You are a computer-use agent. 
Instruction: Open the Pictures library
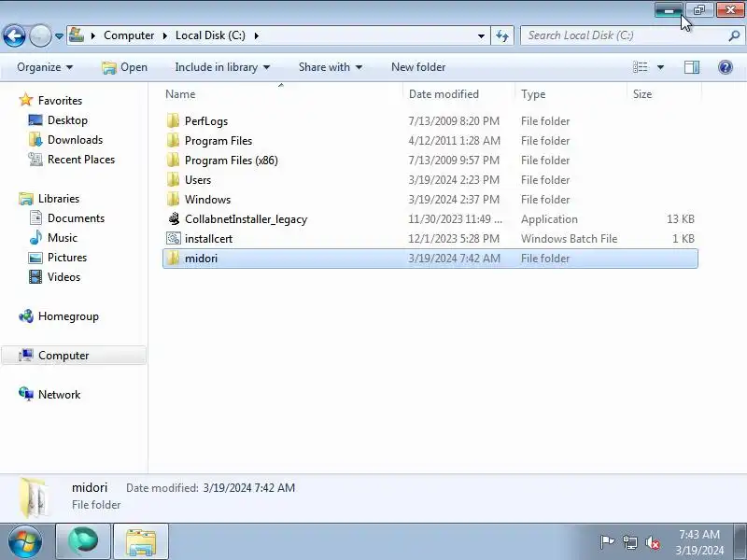[58, 258]
